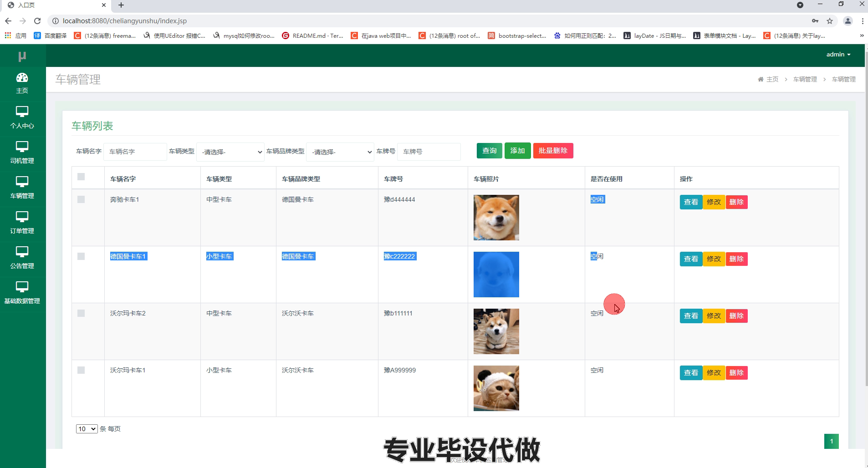The height and width of the screenshot is (468, 868).
Task: Open Chrome three-dot menu
Action: [x=863, y=21]
